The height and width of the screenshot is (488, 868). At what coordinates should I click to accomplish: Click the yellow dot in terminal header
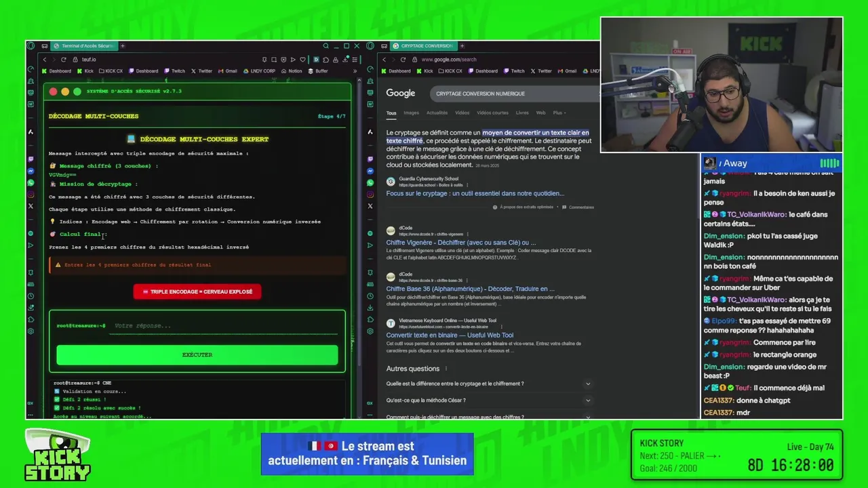click(65, 91)
